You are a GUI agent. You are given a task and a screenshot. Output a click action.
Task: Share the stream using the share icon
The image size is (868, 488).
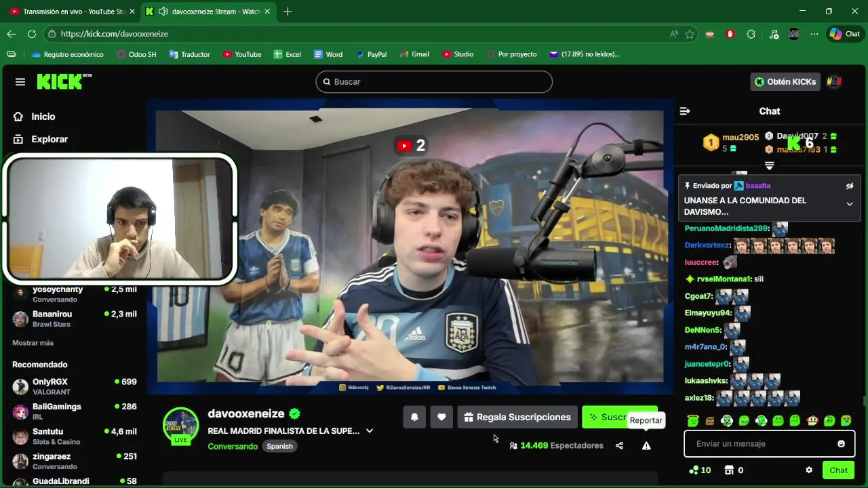click(x=619, y=445)
